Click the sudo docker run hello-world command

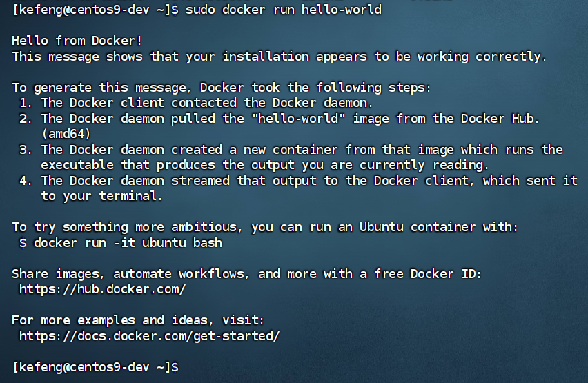click(284, 10)
